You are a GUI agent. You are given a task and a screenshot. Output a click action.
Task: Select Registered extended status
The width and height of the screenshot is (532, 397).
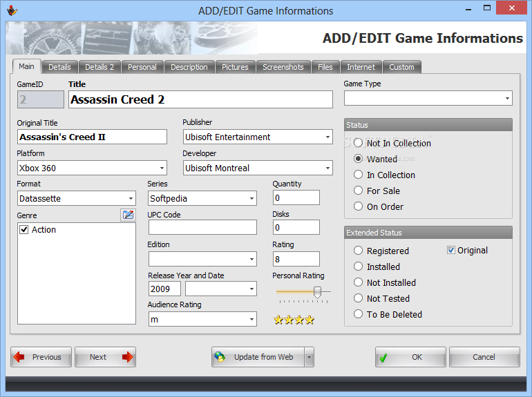381,251
